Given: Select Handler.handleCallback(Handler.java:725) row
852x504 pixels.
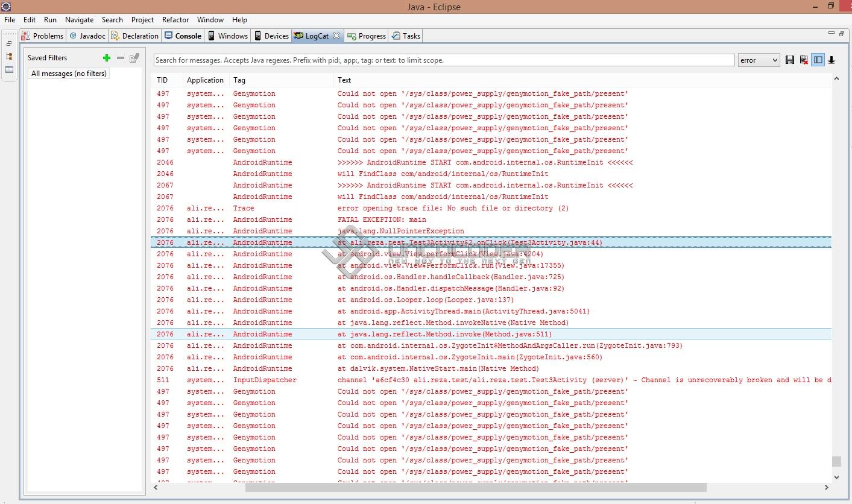Looking at the screenshot, I should [x=491, y=277].
